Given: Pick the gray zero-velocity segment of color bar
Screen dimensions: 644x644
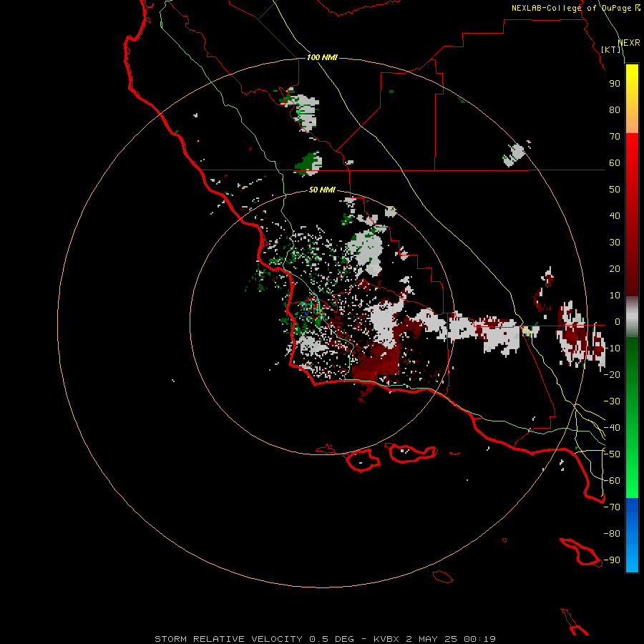Looking at the screenshot, I should (632, 317).
